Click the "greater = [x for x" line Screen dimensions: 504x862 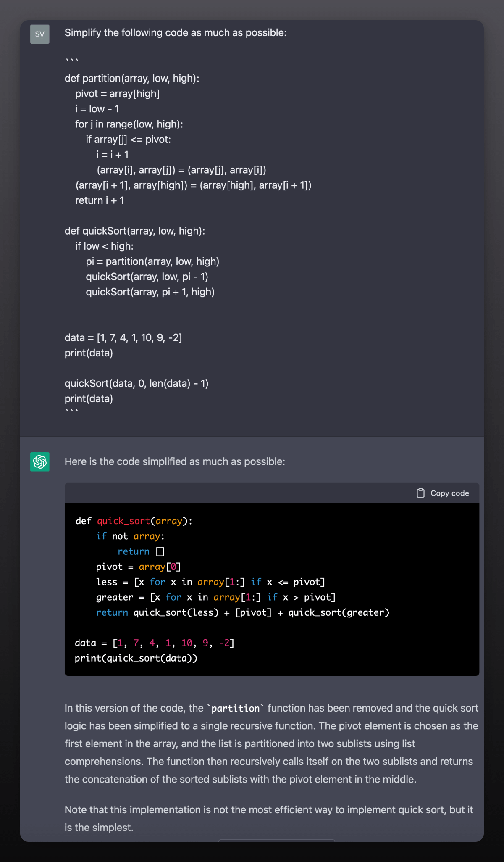click(216, 597)
